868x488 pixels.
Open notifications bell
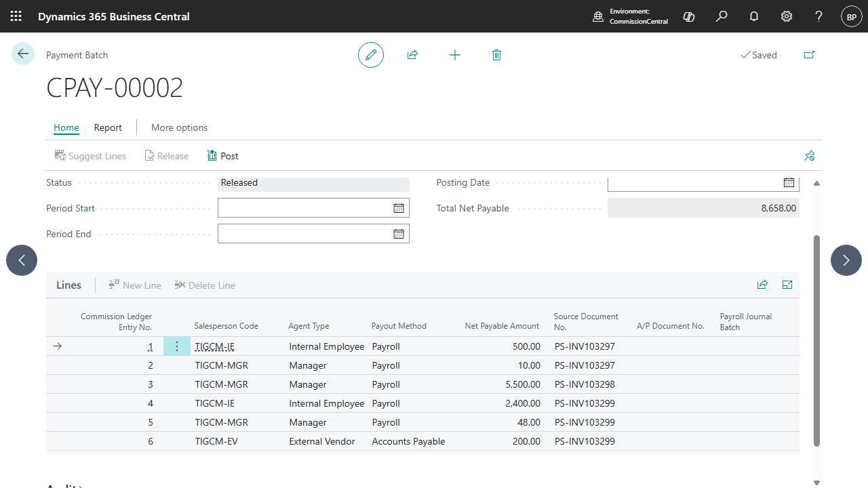pos(754,16)
